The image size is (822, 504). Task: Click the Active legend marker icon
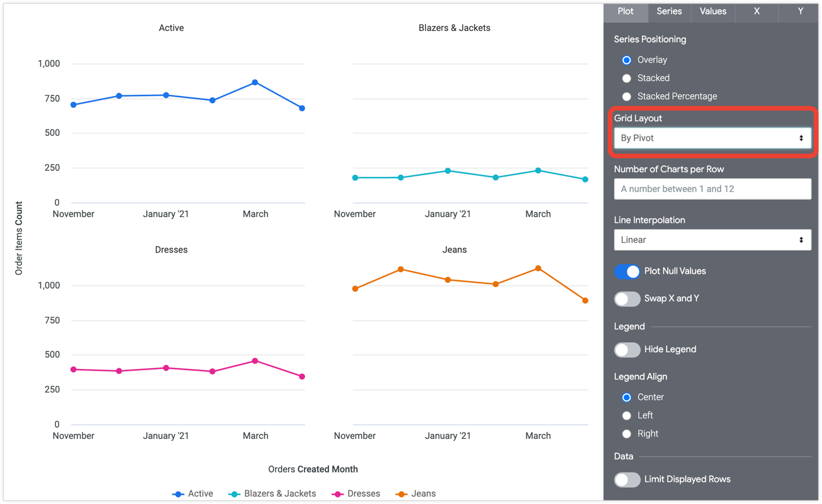[178, 494]
